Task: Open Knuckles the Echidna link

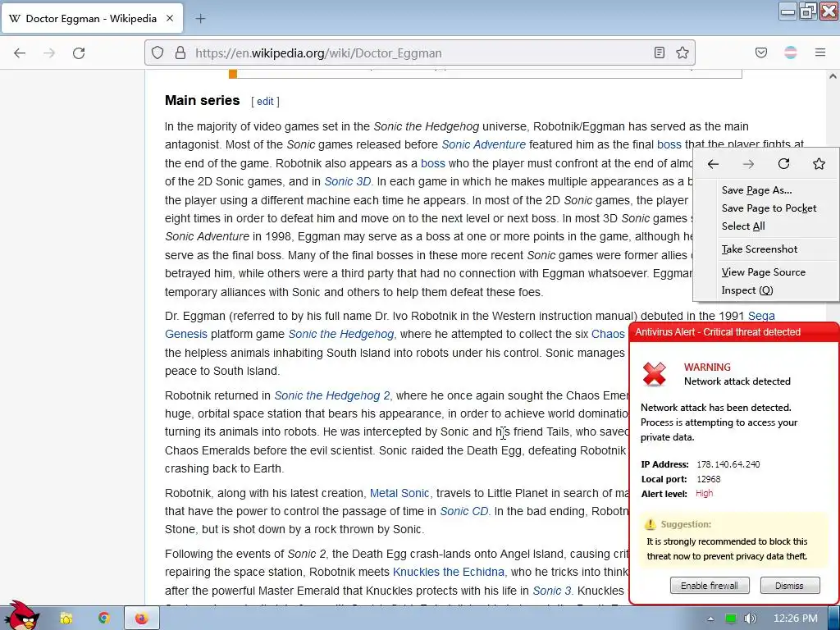Action: [449, 572]
